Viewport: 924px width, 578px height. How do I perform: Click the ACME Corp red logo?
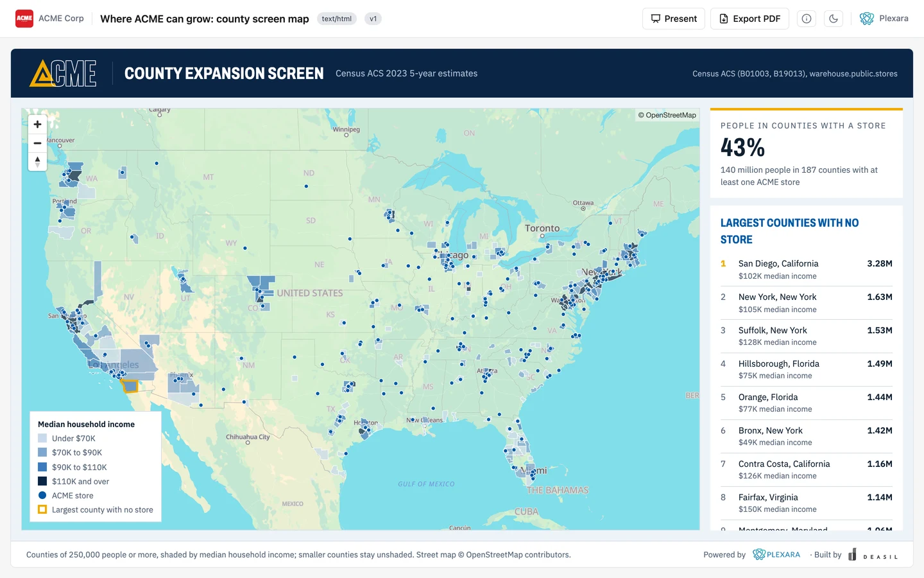(24, 19)
